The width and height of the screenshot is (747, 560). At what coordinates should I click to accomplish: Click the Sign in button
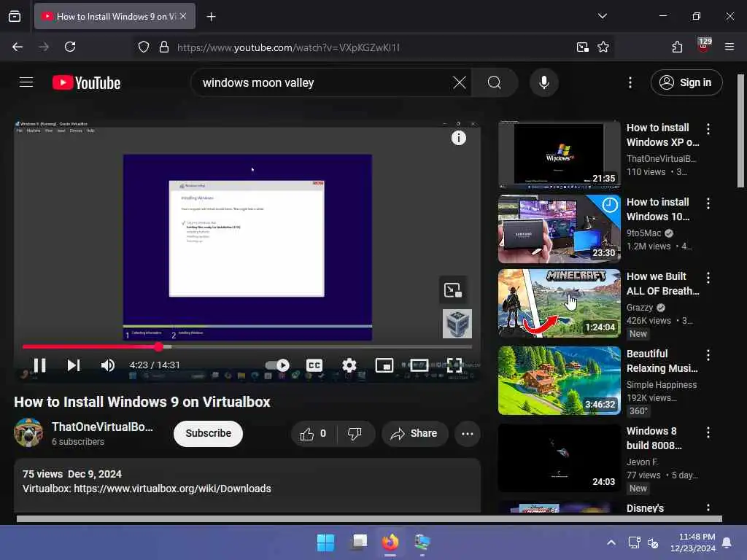point(686,82)
